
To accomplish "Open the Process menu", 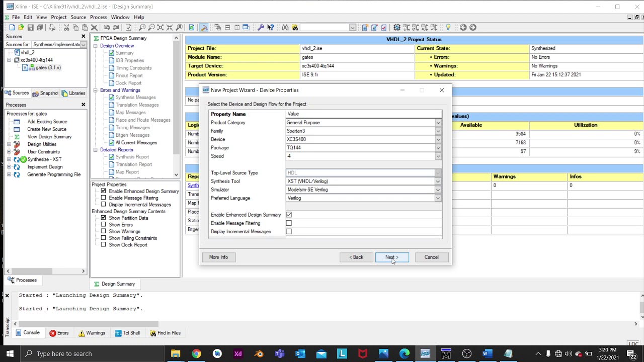I will (98, 17).
